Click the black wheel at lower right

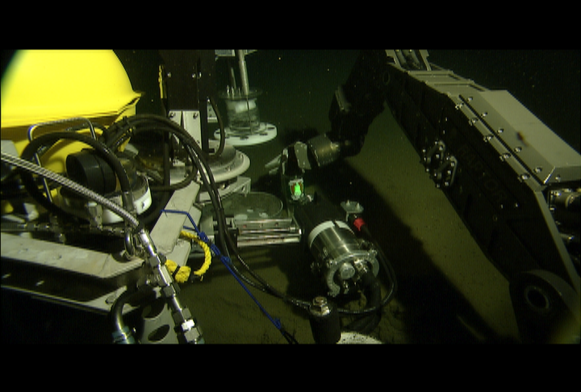(x=539, y=298)
